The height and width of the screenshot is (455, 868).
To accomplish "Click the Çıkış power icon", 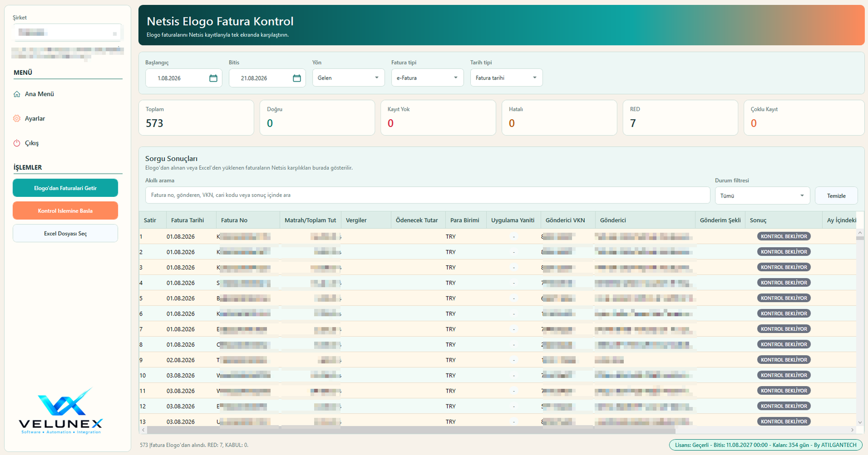I will (x=17, y=143).
